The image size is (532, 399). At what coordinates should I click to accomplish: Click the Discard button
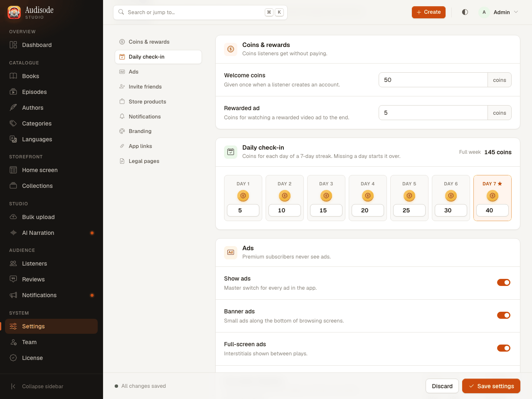pyautogui.click(x=442, y=386)
